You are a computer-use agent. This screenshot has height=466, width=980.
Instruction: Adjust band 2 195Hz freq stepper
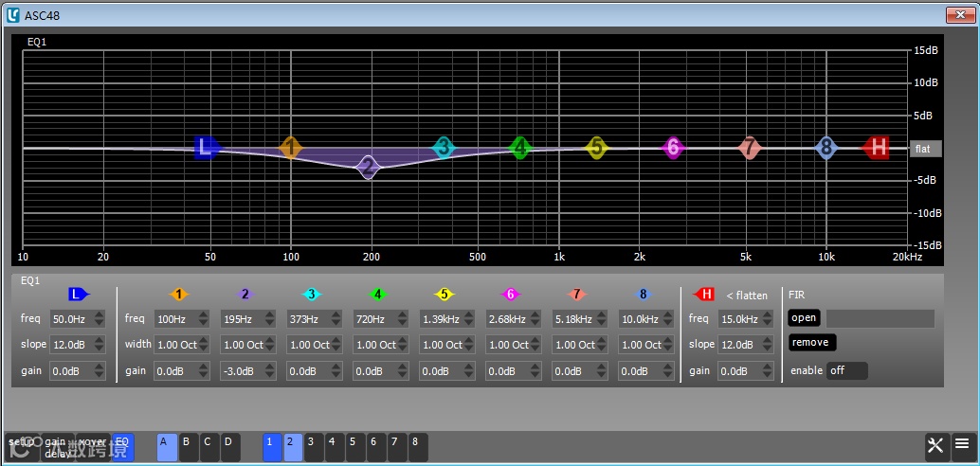click(x=269, y=318)
